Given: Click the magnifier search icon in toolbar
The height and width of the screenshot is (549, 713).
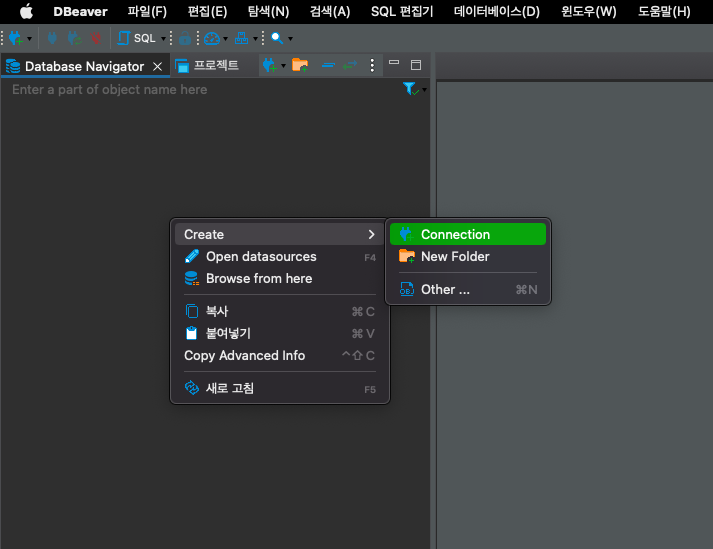Looking at the screenshot, I should point(276,38).
